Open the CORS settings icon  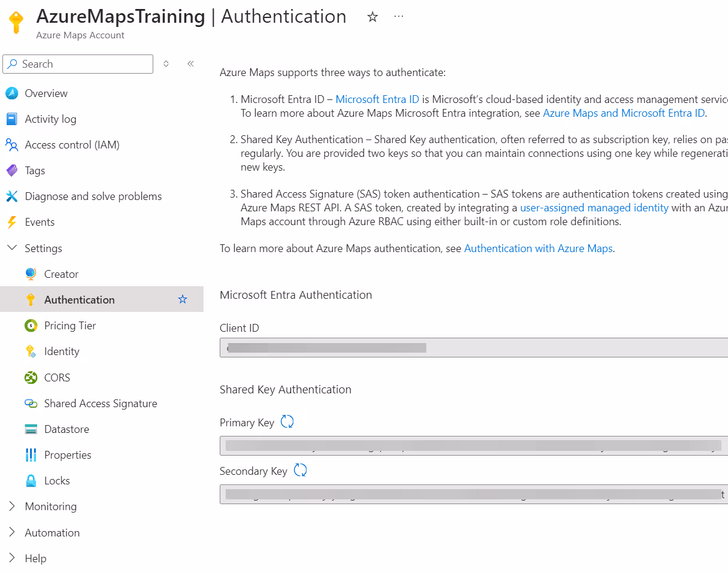point(31,378)
